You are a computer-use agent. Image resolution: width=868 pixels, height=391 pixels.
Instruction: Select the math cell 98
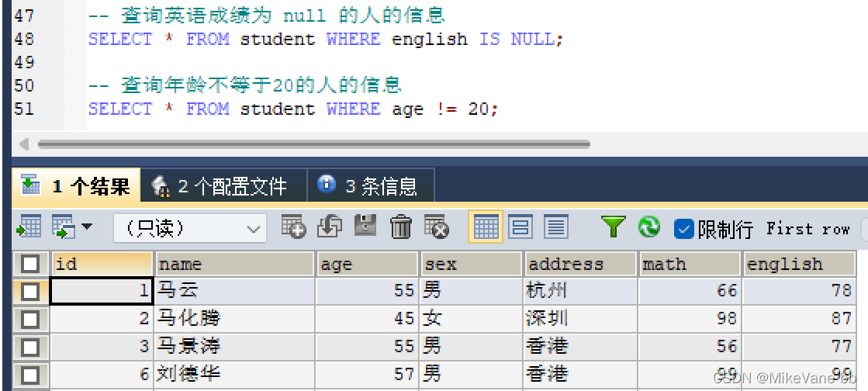tap(689, 318)
